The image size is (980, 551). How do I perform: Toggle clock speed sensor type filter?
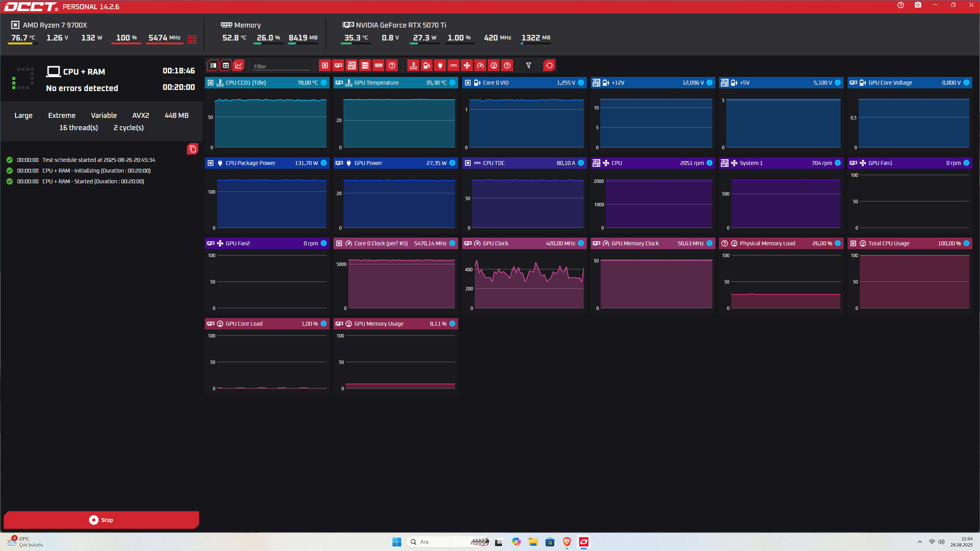tap(480, 65)
